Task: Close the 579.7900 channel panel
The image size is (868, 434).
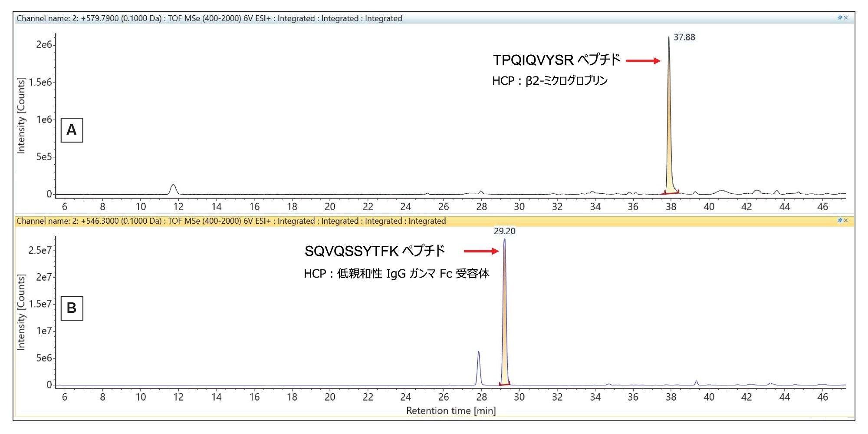Action: point(846,18)
